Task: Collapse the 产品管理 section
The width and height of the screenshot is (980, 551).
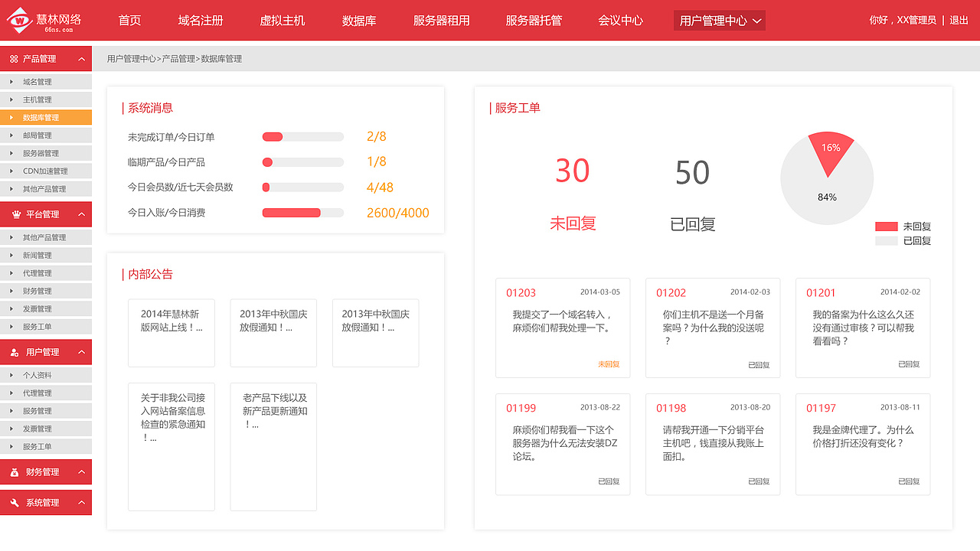Action: tap(83, 58)
